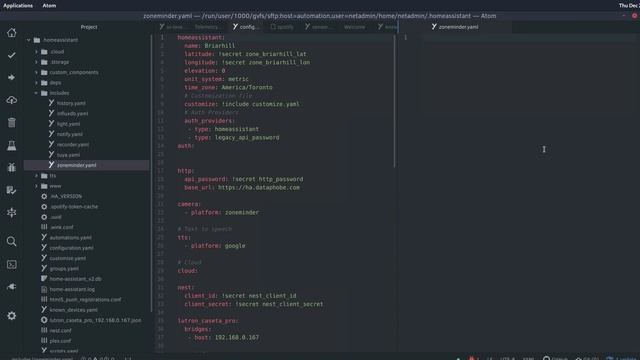Click the megaphone icon in left toolbar
640x360 pixels.
pyautogui.click(x=11, y=287)
